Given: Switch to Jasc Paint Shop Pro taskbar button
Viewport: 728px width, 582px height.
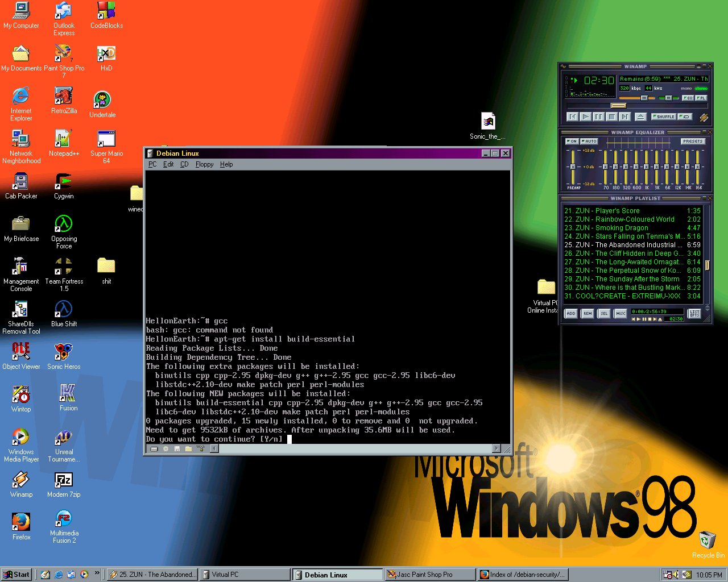Looking at the screenshot, I should (x=429, y=575).
